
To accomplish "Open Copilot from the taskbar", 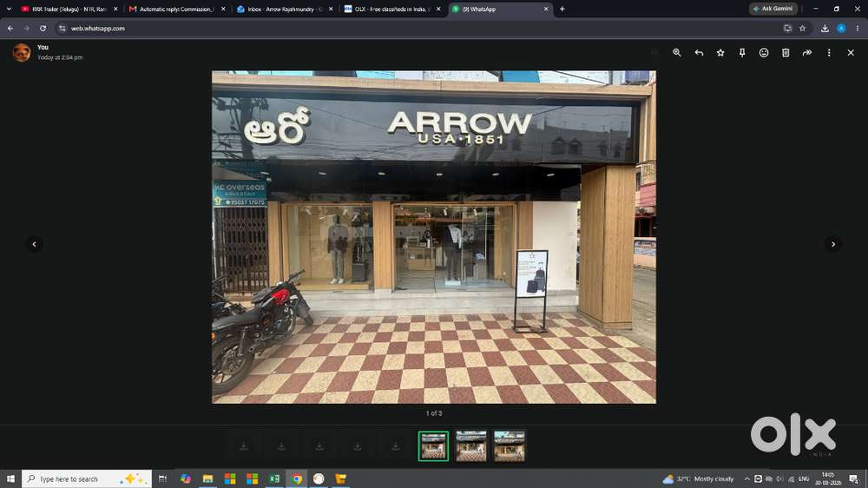I will (x=186, y=478).
